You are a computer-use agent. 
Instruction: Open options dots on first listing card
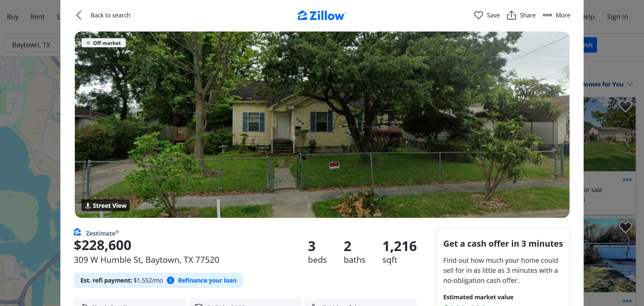(x=627, y=180)
